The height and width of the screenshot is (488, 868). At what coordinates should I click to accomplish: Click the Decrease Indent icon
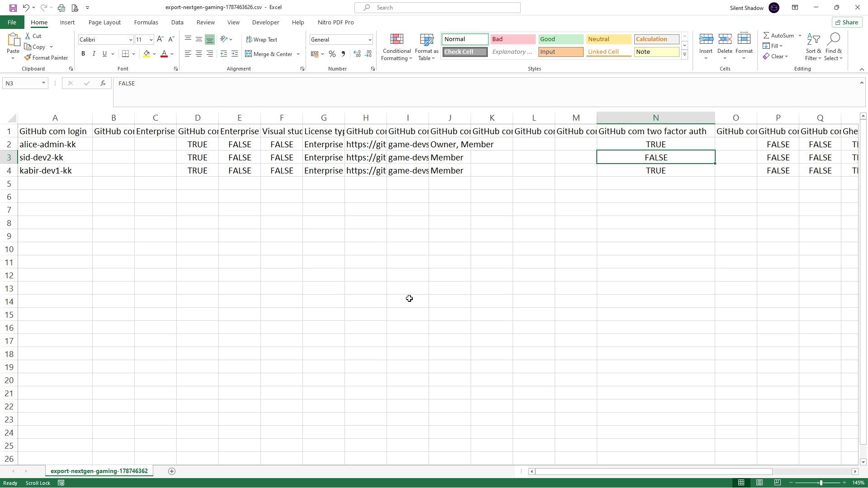[x=224, y=54]
